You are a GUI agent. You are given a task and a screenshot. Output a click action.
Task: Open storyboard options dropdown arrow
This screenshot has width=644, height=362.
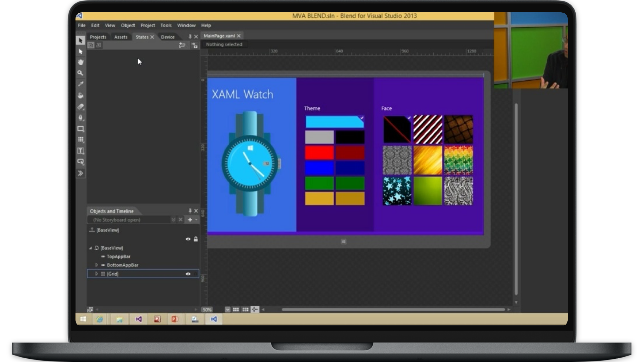196,220
